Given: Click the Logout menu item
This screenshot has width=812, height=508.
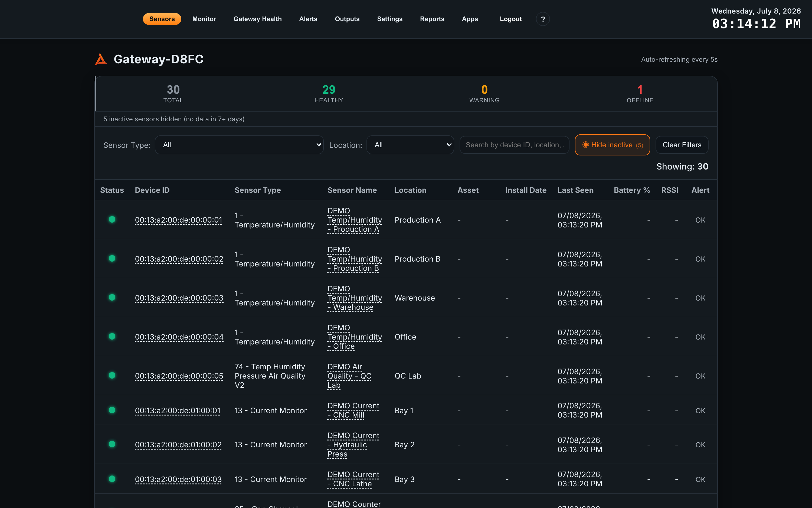Looking at the screenshot, I should point(510,19).
